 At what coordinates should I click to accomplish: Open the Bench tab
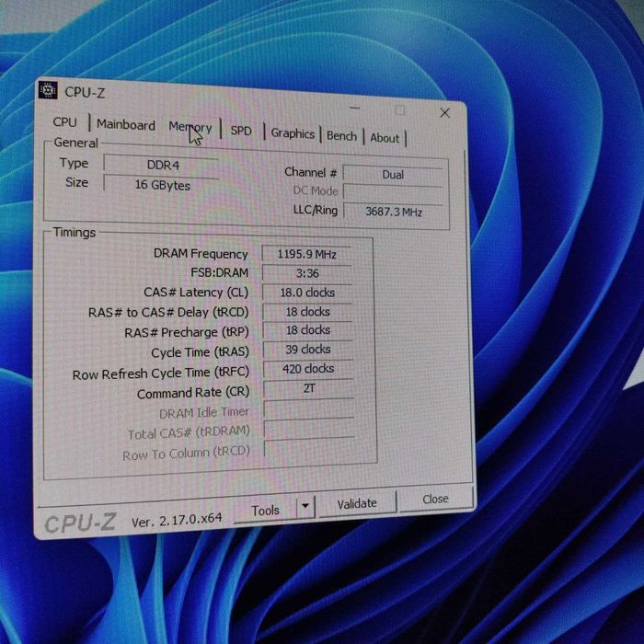pos(341,136)
